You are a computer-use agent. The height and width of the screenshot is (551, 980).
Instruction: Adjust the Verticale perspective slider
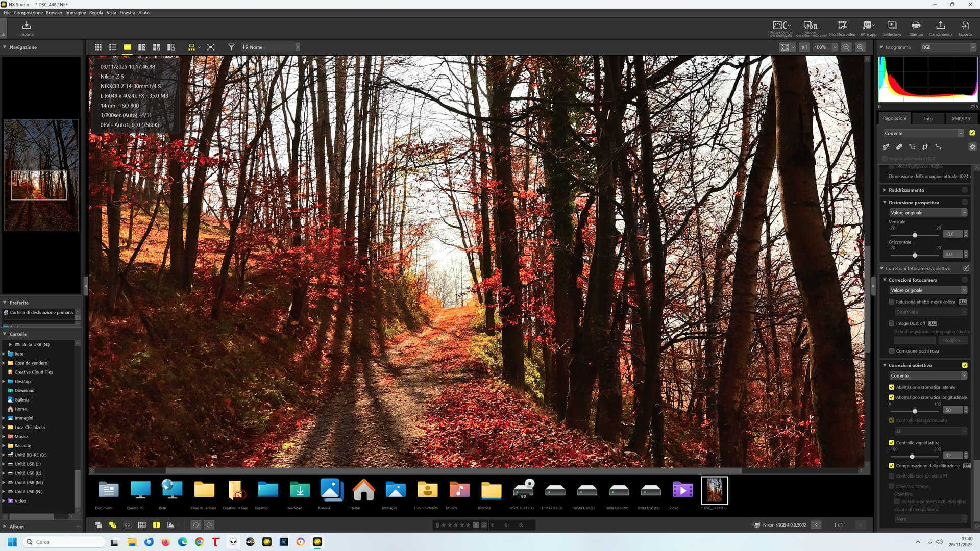tap(915, 235)
